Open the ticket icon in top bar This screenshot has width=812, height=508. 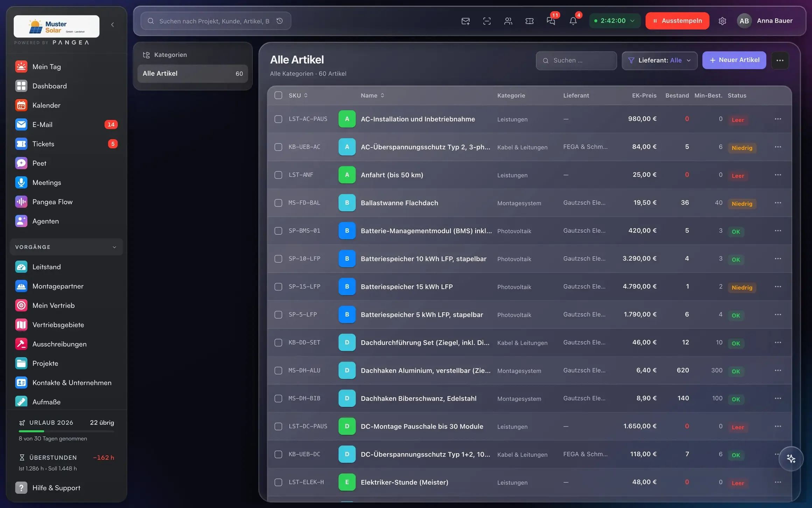tap(530, 21)
